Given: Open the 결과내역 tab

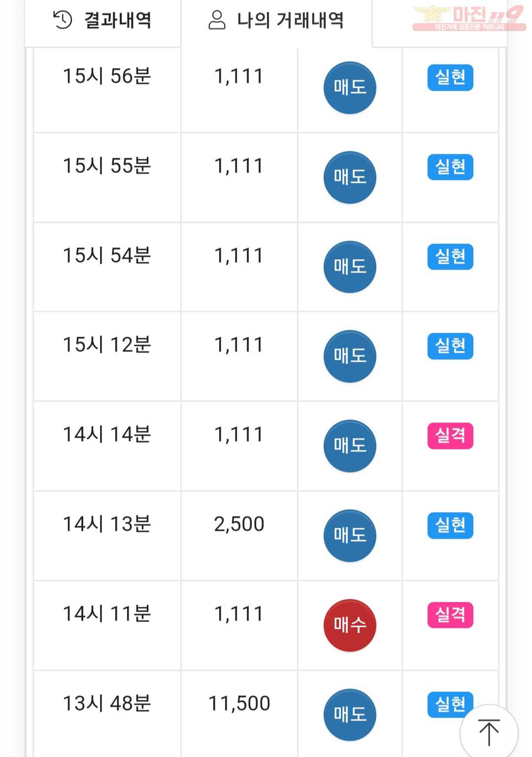Looking at the screenshot, I should pos(102,21).
